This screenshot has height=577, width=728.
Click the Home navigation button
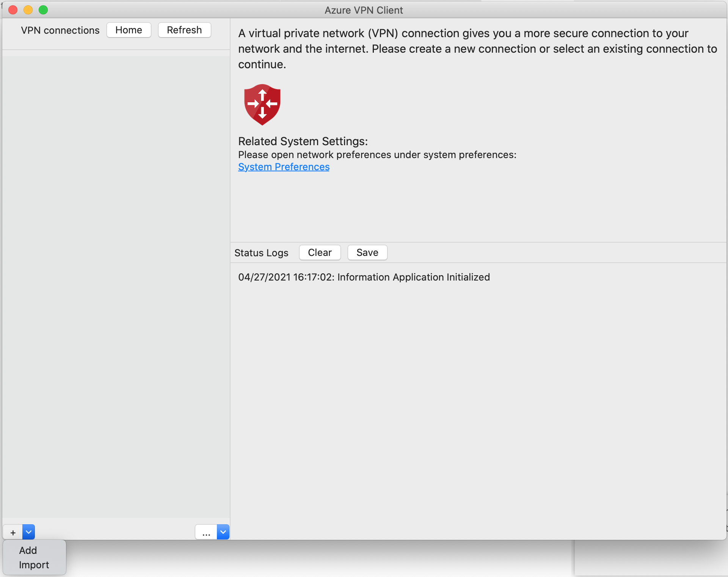click(x=129, y=30)
